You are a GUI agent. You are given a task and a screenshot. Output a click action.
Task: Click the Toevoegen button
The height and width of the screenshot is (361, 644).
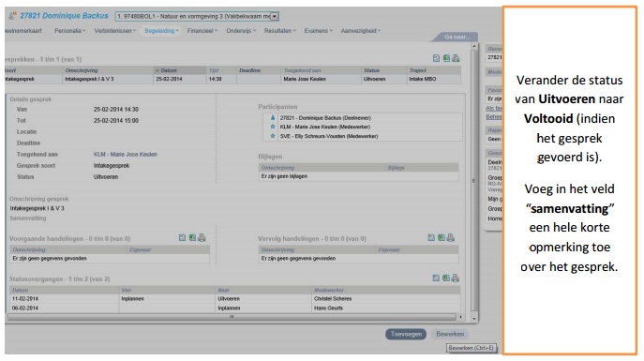[x=406, y=334]
